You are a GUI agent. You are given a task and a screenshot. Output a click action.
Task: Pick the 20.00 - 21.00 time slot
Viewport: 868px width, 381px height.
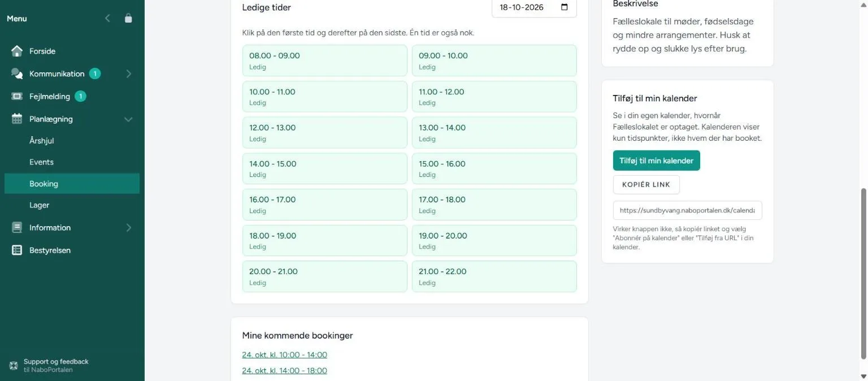pos(325,276)
